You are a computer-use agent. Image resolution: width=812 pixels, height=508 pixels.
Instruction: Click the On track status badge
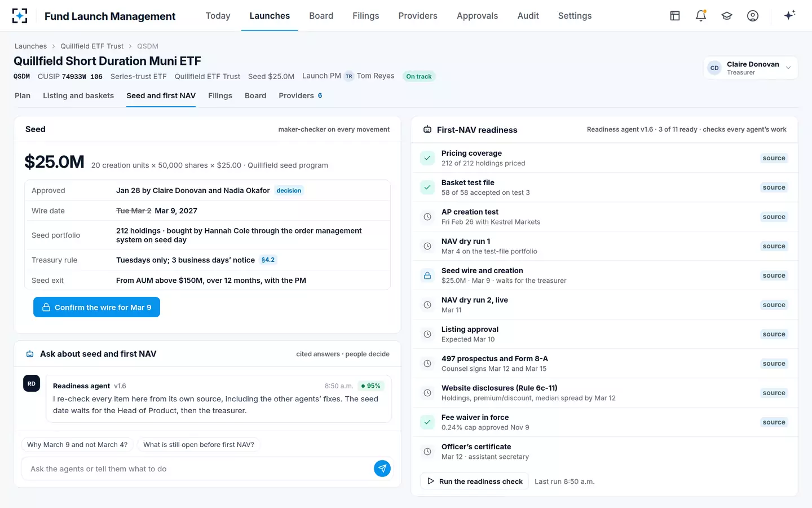coord(419,76)
